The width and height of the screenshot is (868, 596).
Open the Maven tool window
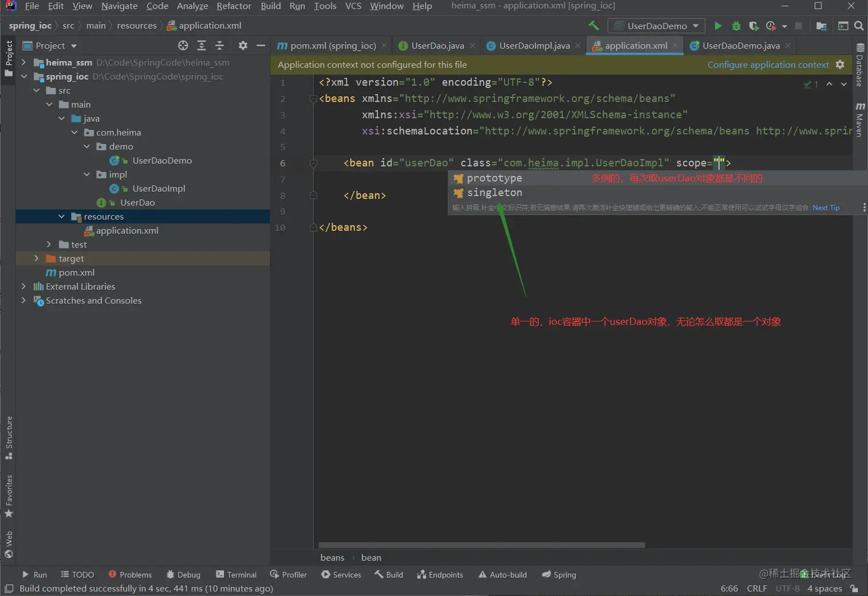[x=860, y=119]
